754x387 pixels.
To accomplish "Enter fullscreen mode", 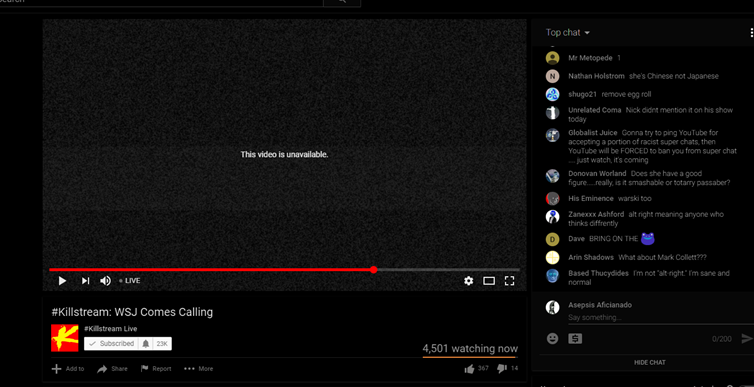I will 509,281.
